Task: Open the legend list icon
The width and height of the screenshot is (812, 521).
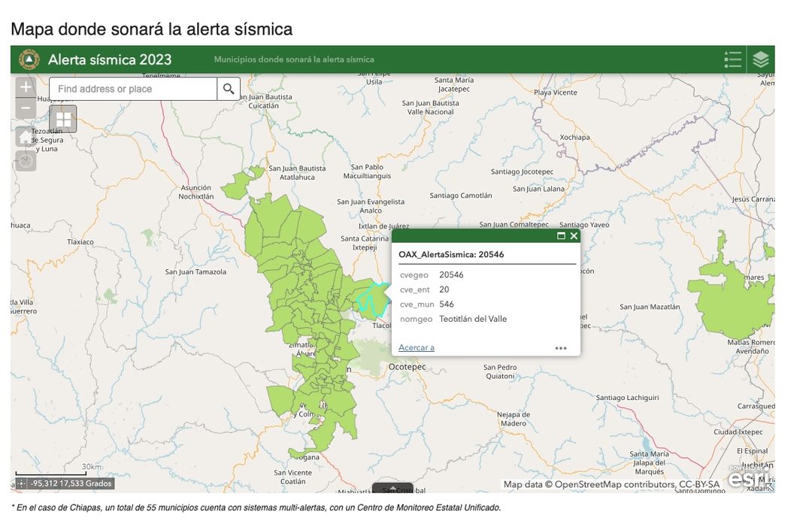Action: point(732,59)
